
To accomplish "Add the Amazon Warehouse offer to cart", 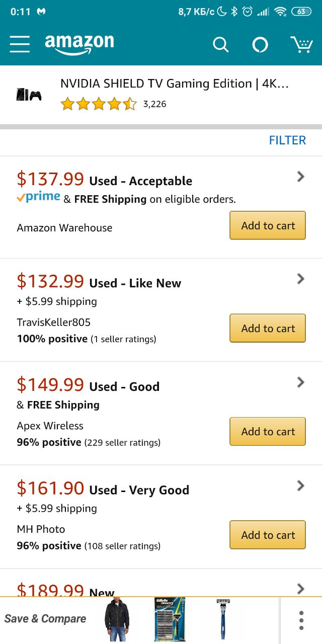I will click(268, 225).
